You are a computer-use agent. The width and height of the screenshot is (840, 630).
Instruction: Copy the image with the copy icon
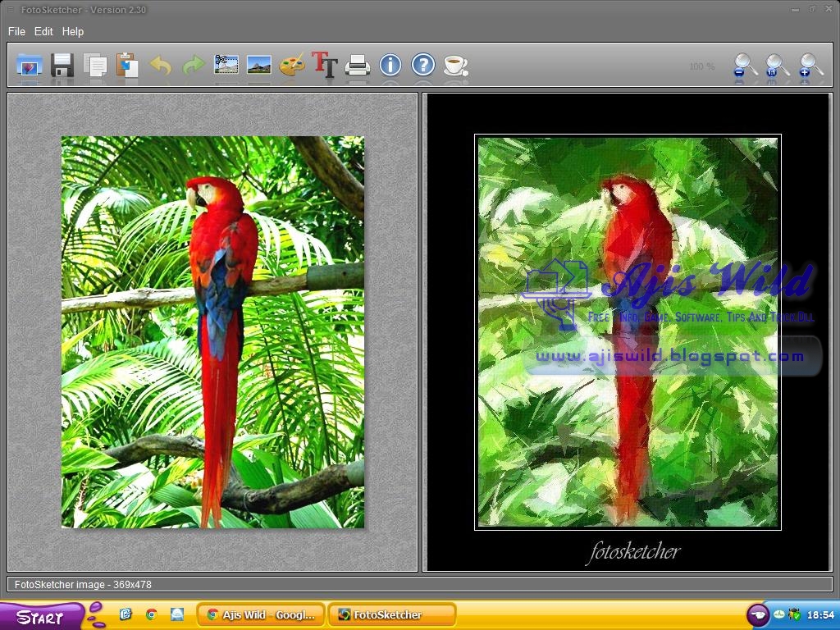[95, 66]
